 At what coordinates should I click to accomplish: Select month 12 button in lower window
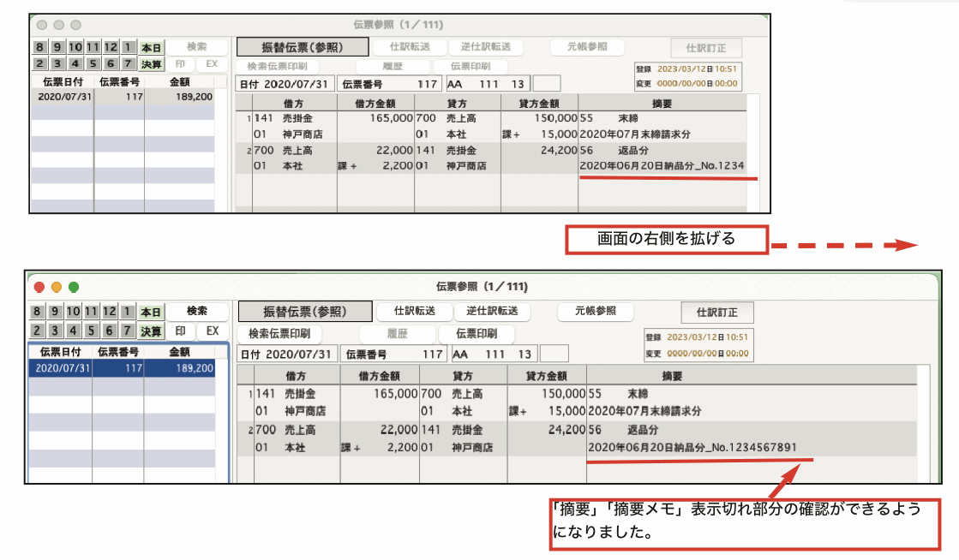(x=110, y=313)
